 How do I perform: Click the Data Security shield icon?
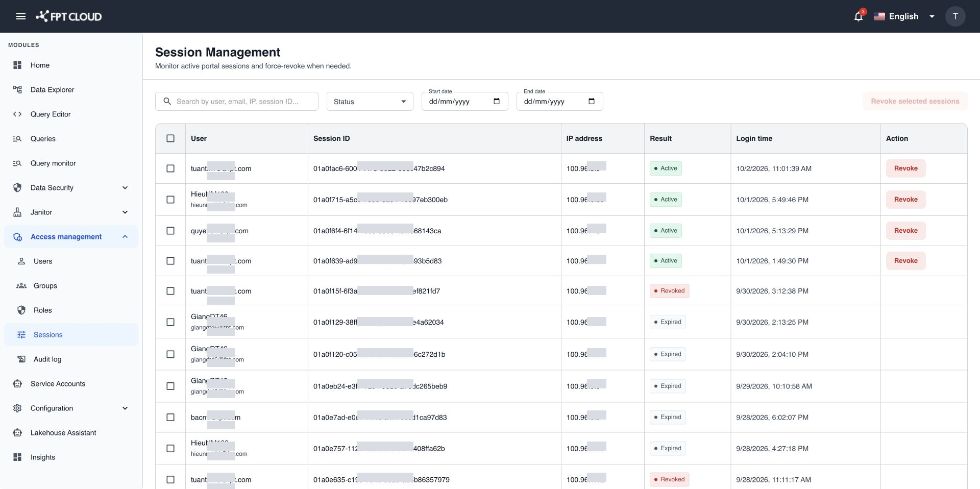17,188
